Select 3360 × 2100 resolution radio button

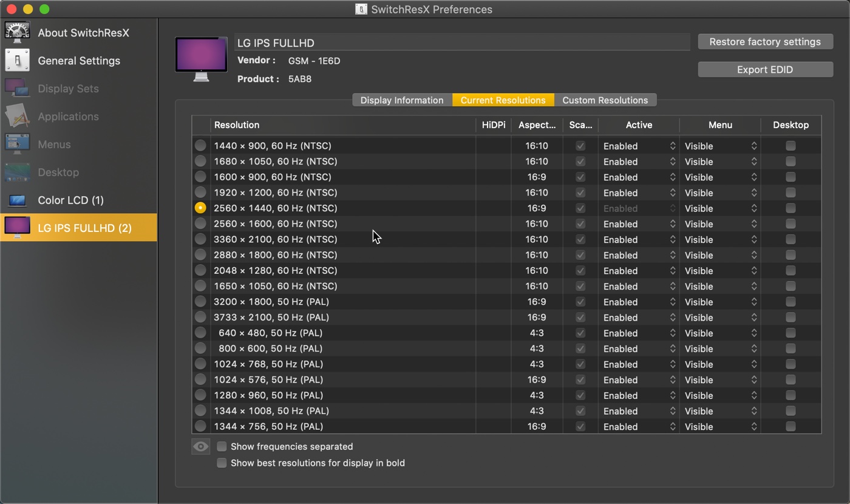[200, 239]
